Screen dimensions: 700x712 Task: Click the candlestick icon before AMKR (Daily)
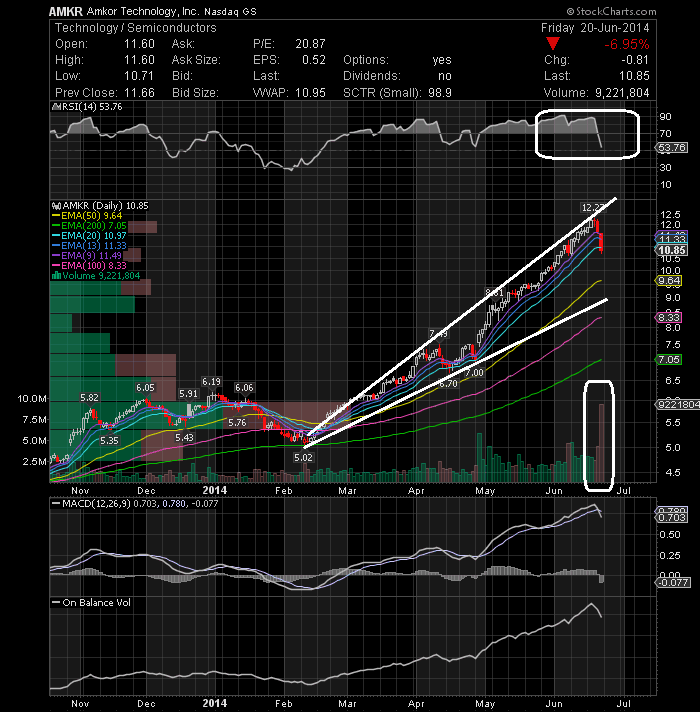click(x=57, y=206)
